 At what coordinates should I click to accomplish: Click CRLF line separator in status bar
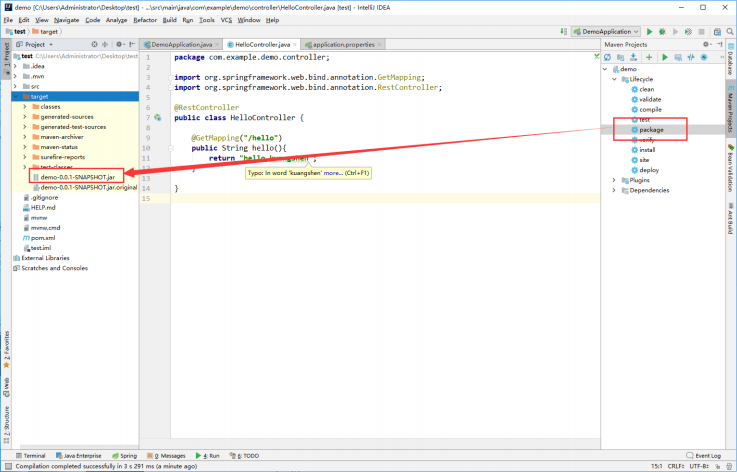[675, 466]
